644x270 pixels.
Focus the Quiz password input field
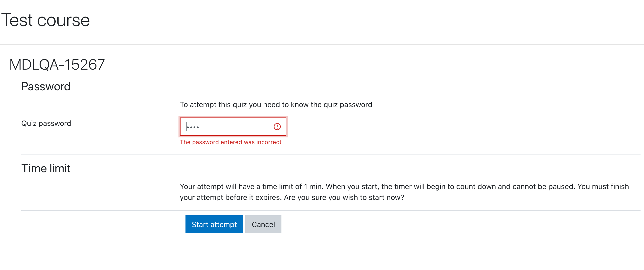click(233, 127)
